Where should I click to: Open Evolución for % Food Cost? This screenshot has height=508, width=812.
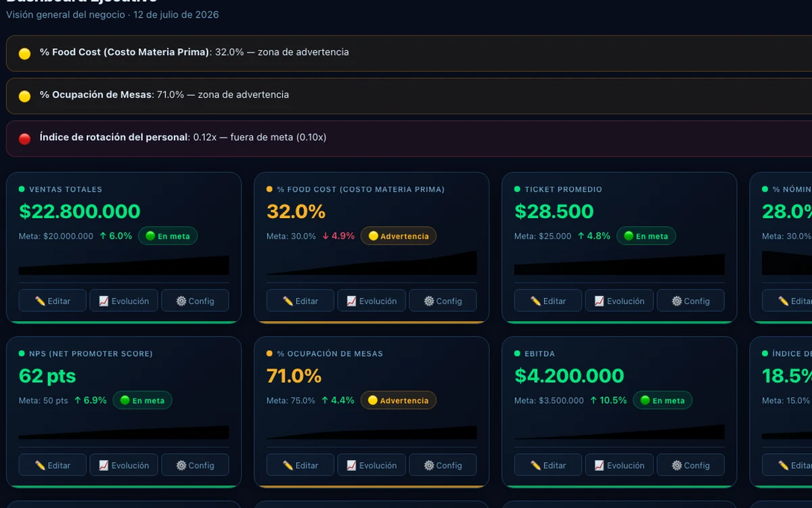(371, 301)
